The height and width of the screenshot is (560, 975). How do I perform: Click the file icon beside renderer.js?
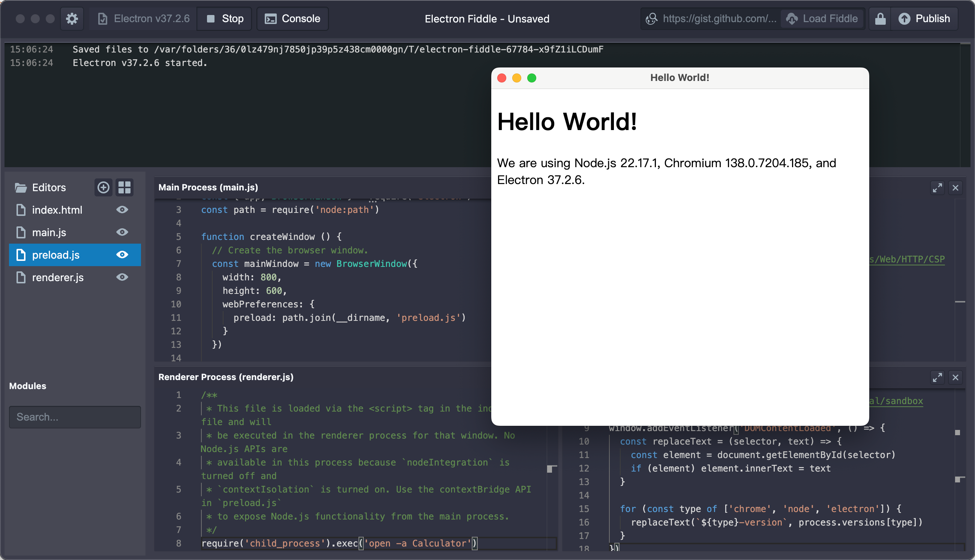point(21,277)
